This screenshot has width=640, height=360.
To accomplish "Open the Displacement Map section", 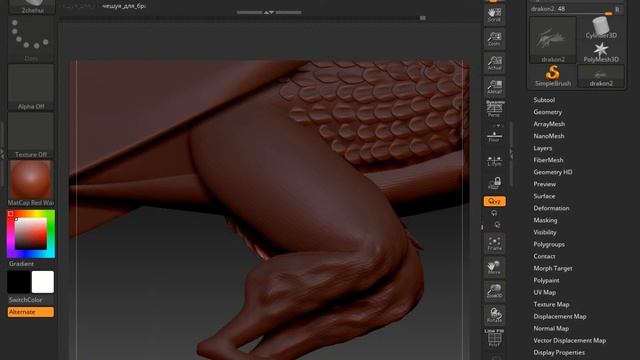I will tap(560, 317).
